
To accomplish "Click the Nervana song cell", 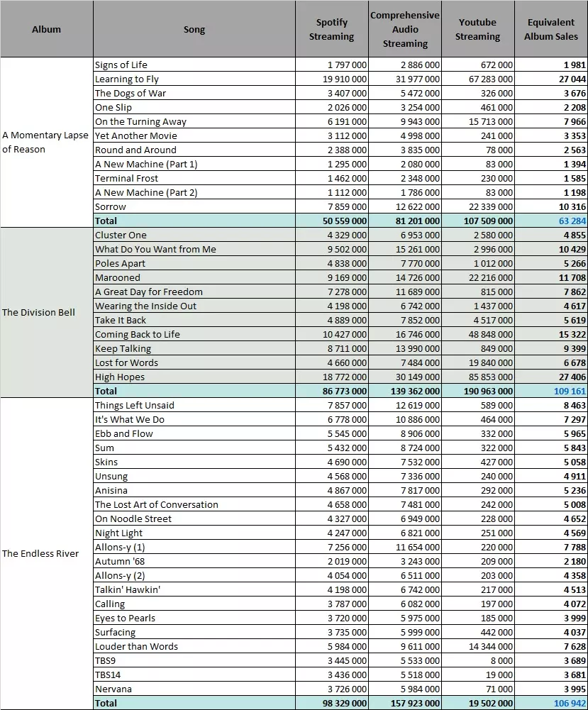I will click(x=194, y=689).
